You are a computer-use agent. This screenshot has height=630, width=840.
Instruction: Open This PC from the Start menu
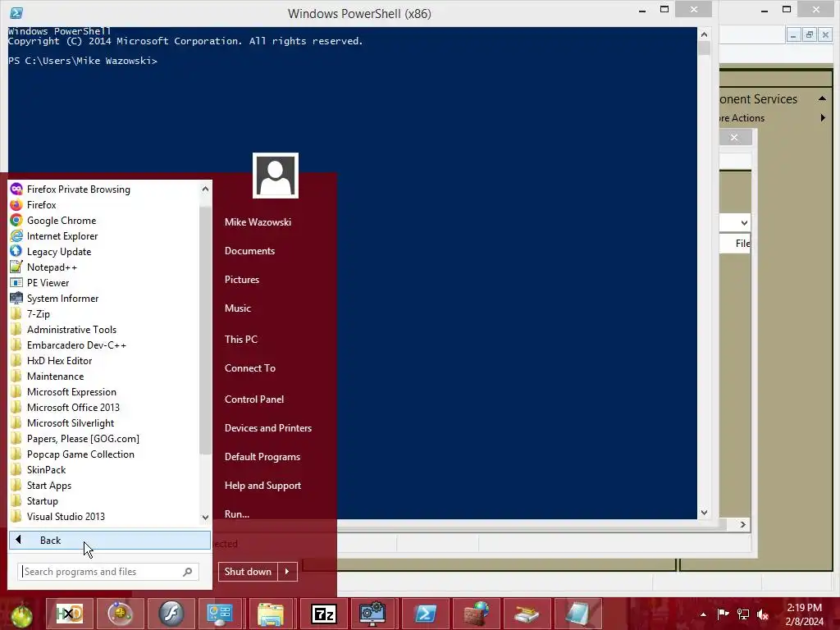(x=241, y=339)
